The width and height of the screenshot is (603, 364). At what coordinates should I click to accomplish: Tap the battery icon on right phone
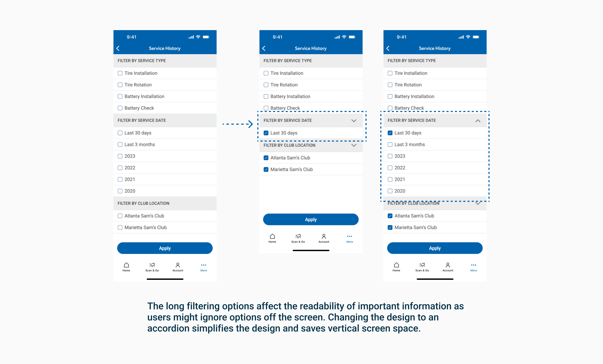click(x=476, y=37)
